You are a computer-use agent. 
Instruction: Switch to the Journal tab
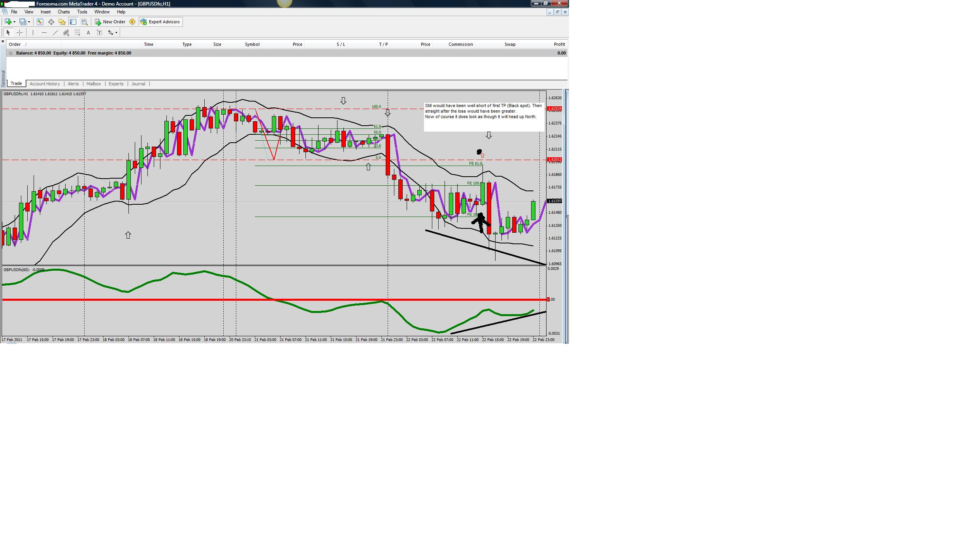click(138, 84)
